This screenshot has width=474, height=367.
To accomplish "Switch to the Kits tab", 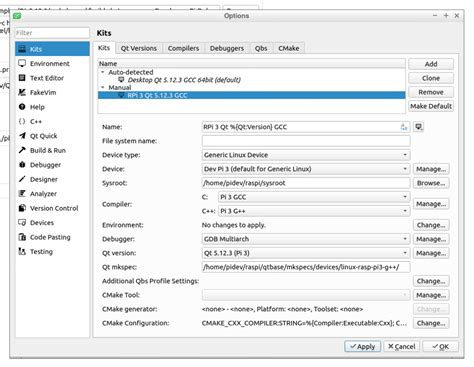I will (104, 48).
